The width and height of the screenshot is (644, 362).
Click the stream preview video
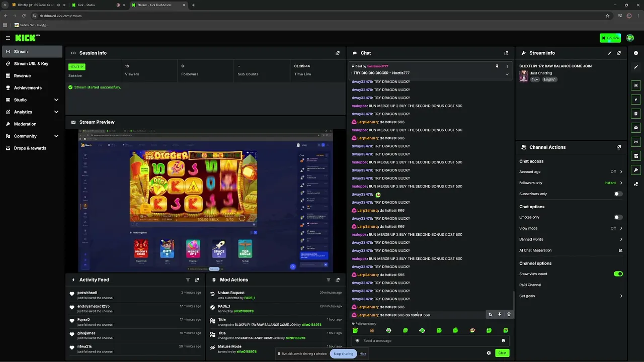click(x=205, y=201)
